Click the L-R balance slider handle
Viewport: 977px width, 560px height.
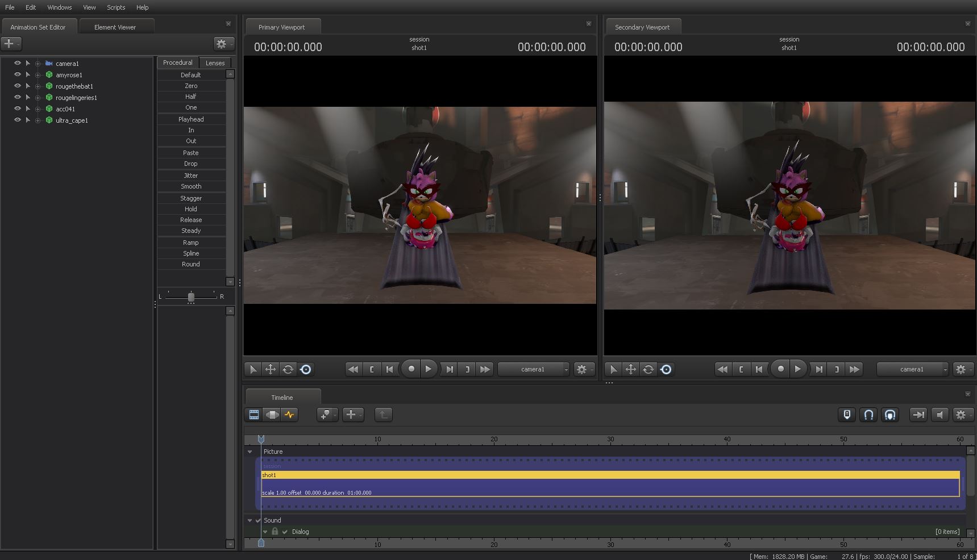tap(191, 296)
